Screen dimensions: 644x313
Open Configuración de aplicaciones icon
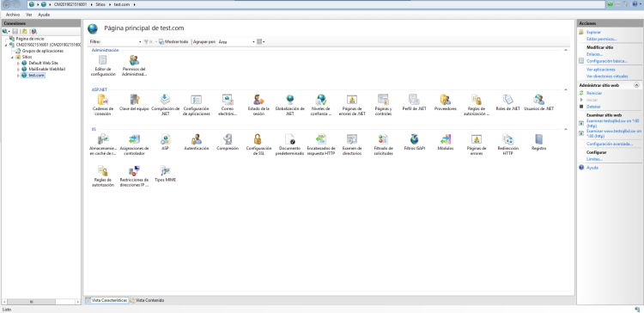click(197, 105)
